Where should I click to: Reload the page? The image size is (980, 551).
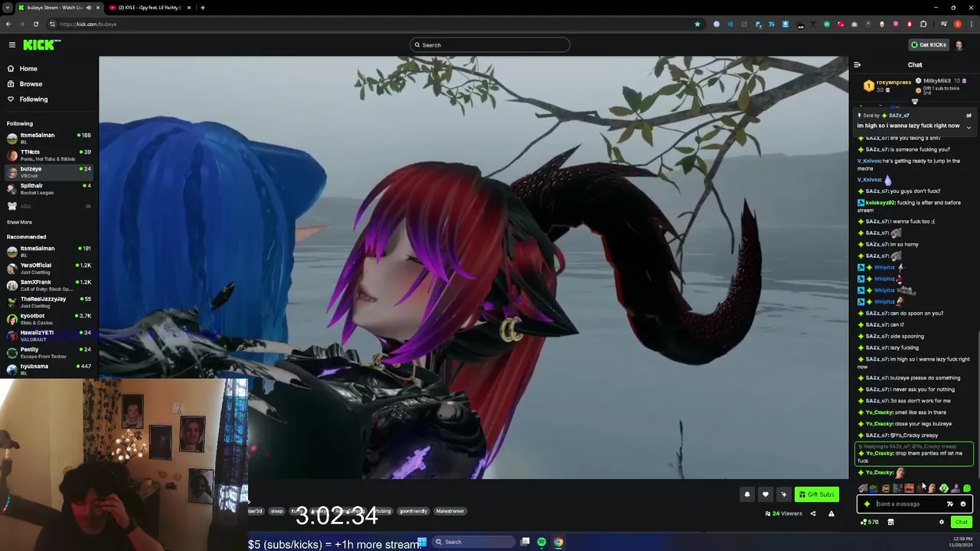coord(35,24)
